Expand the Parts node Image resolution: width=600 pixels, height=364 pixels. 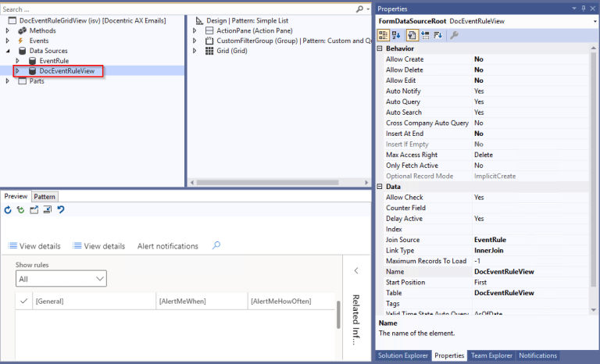point(7,80)
